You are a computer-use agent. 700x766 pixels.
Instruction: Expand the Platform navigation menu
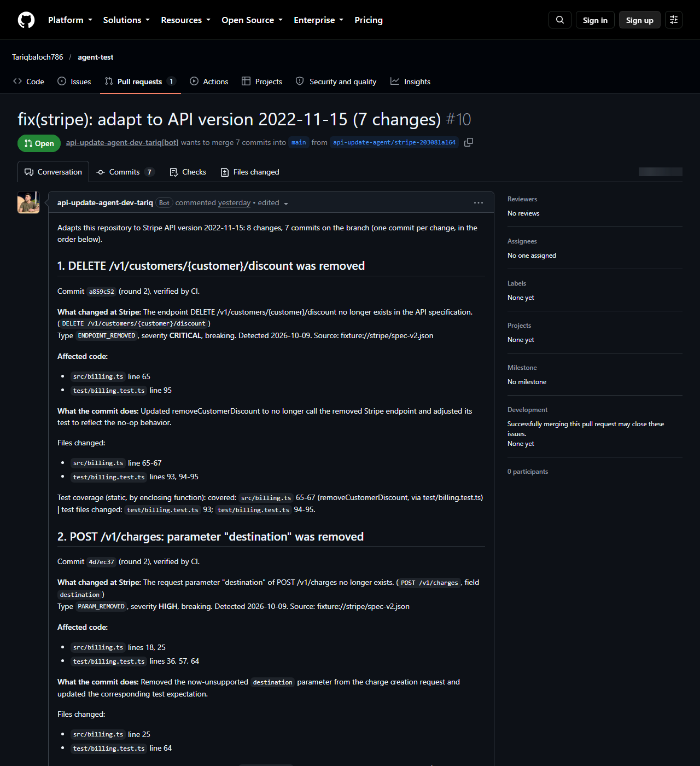[x=70, y=20]
